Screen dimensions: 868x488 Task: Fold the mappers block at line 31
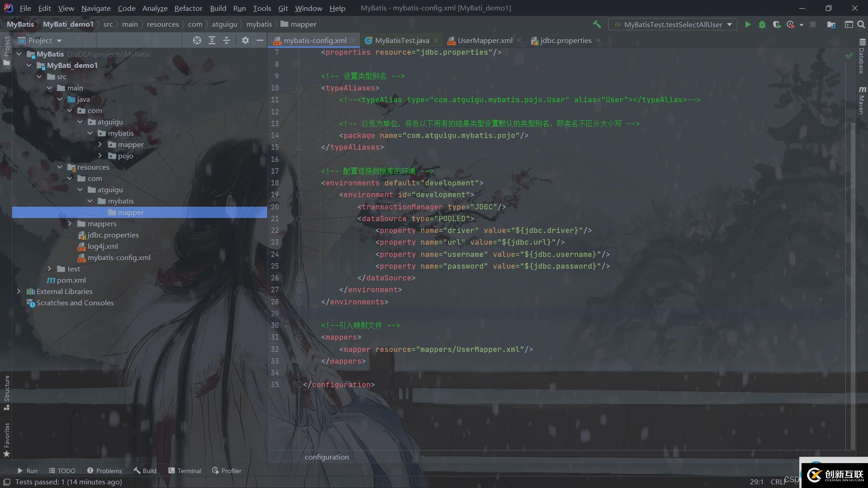[x=299, y=337]
